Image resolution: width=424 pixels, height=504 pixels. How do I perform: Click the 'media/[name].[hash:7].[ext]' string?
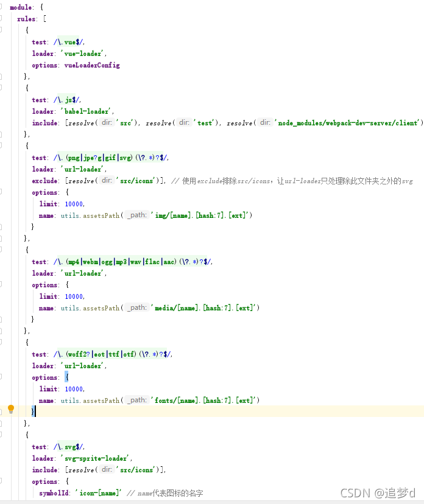point(203,308)
